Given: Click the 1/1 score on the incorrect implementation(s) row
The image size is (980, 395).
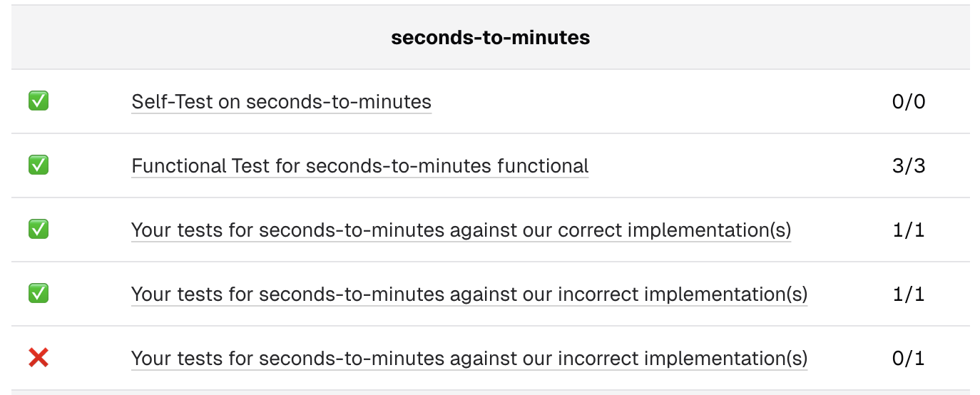Looking at the screenshot, I should click(x=908, y=294).
